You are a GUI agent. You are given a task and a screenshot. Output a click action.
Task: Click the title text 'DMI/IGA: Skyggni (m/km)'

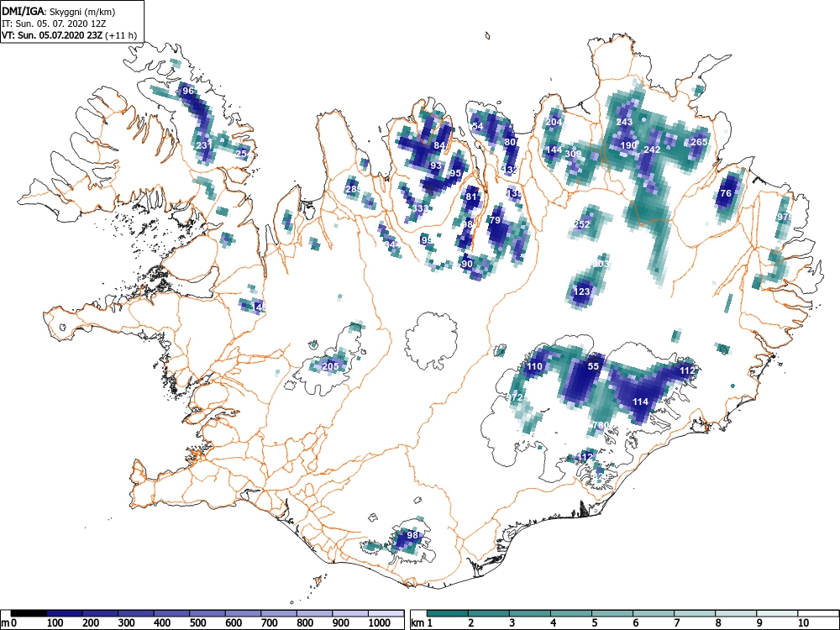[x=59, y=11]
